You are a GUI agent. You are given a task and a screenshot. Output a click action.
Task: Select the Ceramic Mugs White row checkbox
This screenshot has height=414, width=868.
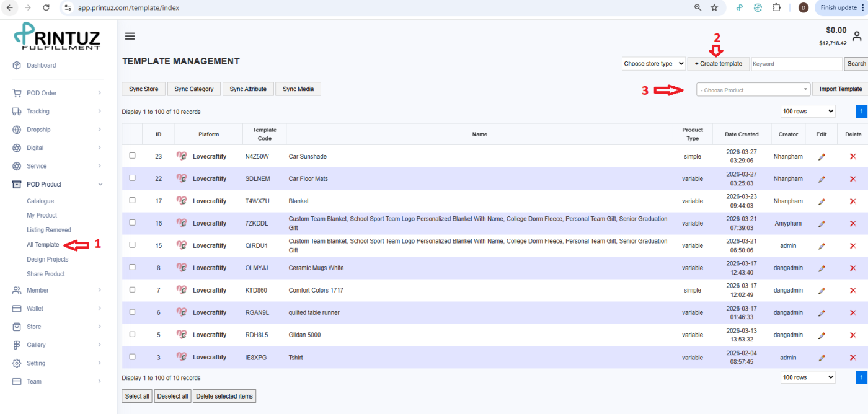tap(132, 267)
